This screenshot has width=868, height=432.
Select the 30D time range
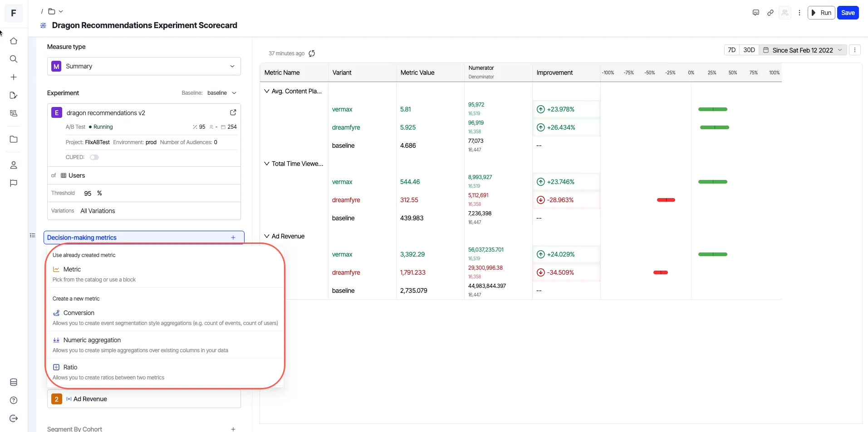[749, 50]
